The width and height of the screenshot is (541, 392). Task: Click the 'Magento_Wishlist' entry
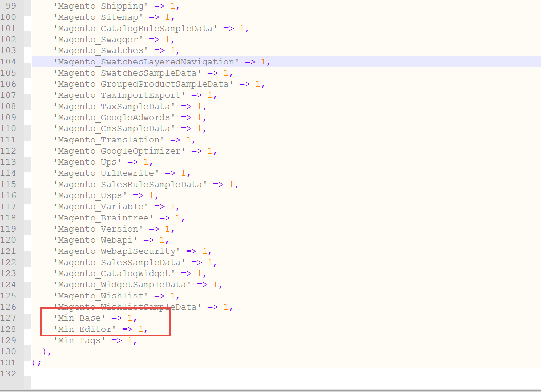click(117, 296)
